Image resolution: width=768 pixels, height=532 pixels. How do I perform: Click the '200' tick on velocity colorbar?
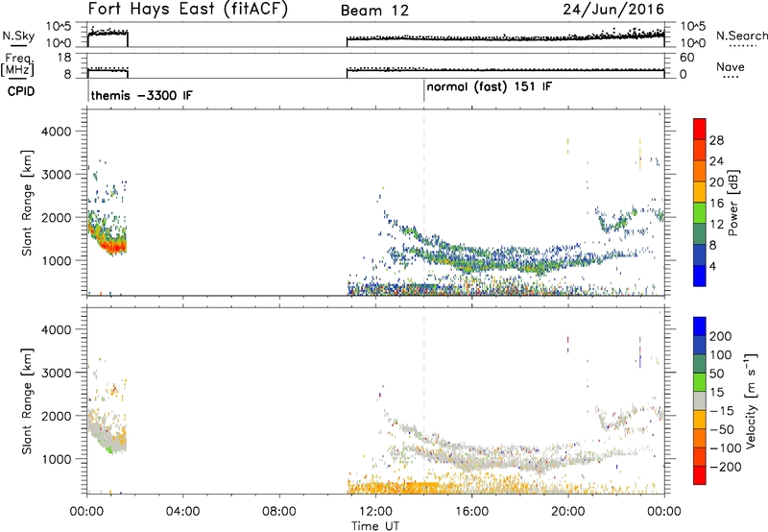tap(720, 336)
